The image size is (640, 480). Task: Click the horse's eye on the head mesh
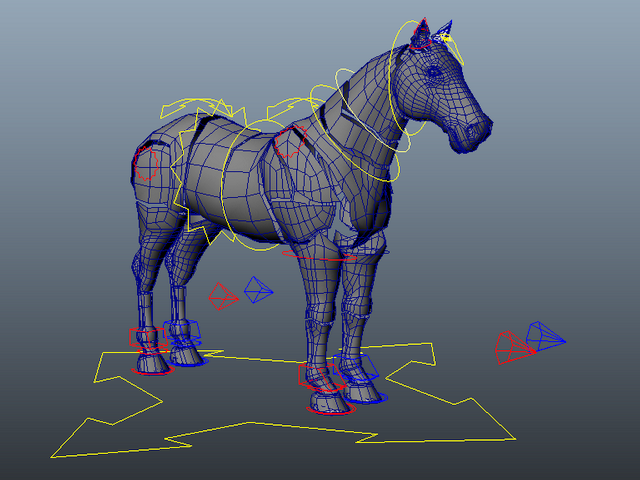pyautogui.click(x=434, y=73)
